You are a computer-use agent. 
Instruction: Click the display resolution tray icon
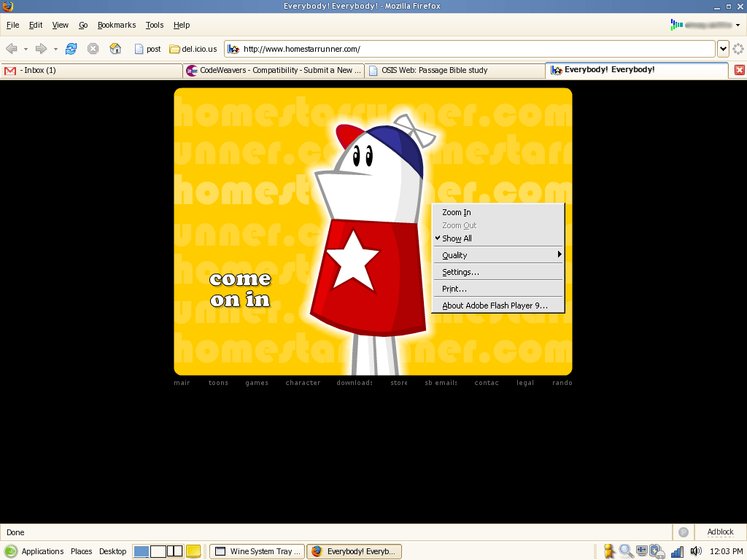tap(642, 551)
